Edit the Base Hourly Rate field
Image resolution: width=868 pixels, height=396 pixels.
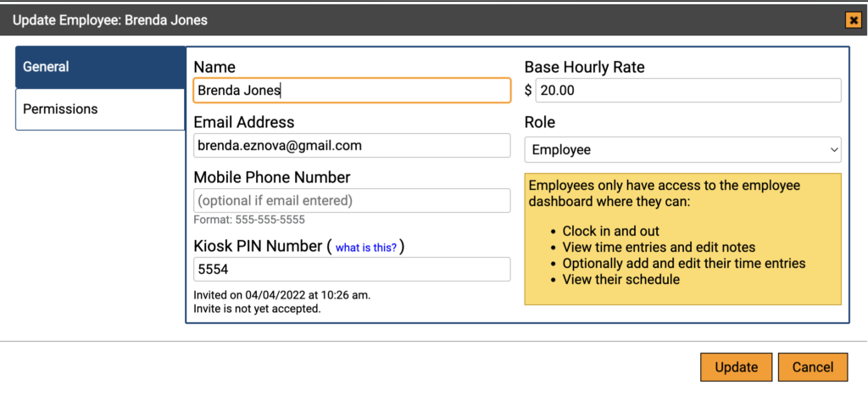coord(687,91)
